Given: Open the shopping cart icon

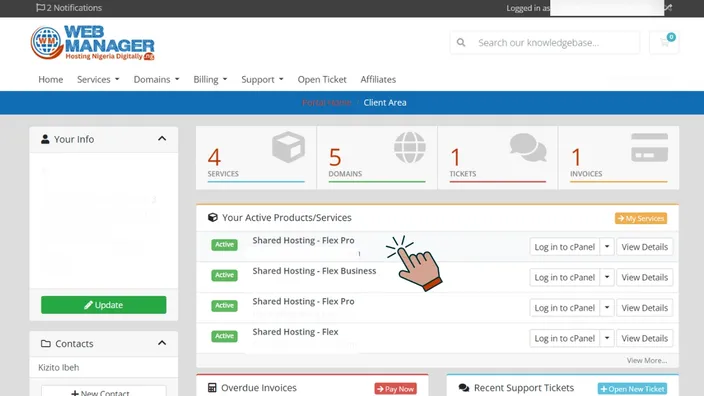Looking at the screenshot, I should [x=664, y=42].
